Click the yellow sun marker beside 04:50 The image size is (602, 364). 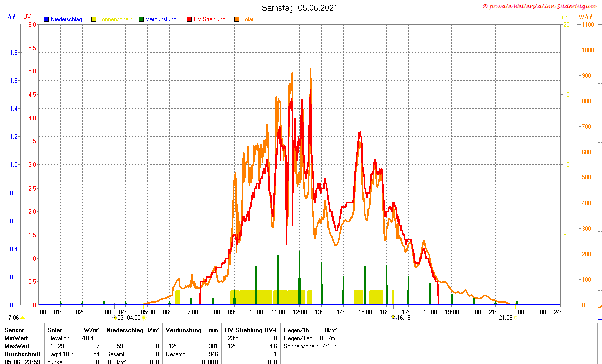(144, 318)
